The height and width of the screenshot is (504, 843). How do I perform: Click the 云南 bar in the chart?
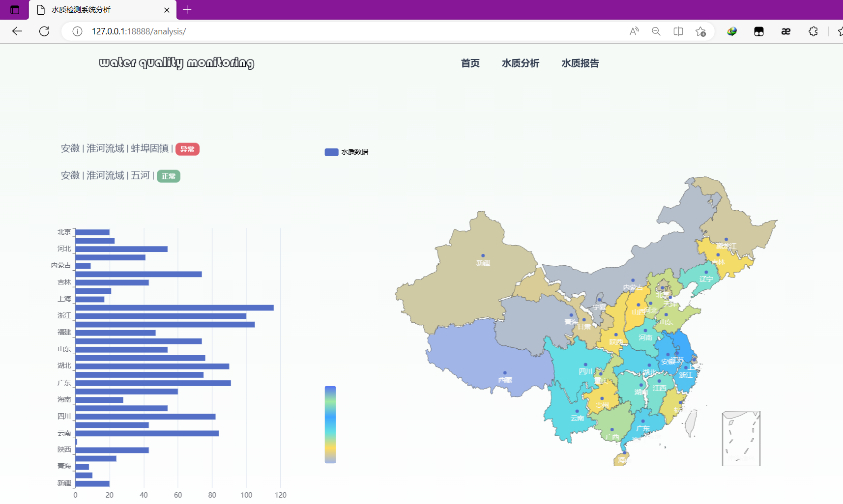pos(147,433)
